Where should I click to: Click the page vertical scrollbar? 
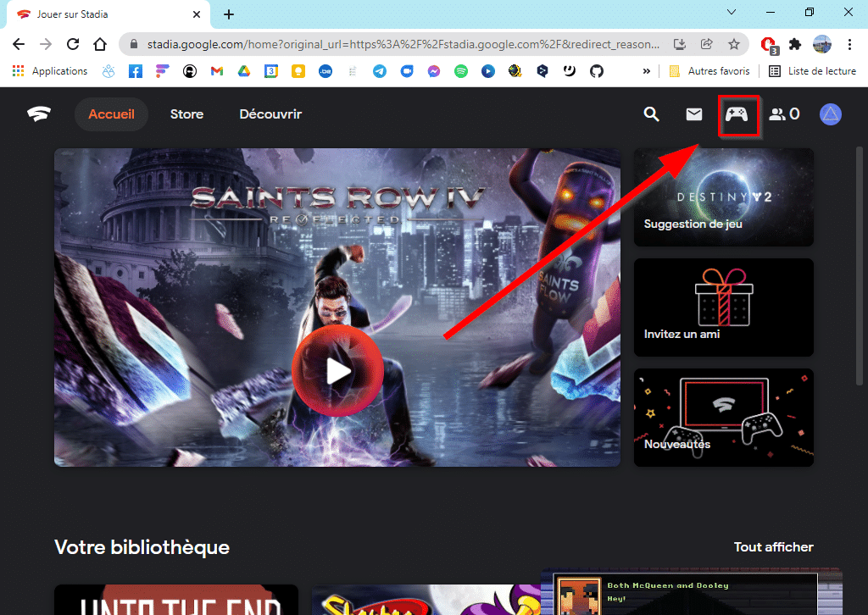click(860, 265)
